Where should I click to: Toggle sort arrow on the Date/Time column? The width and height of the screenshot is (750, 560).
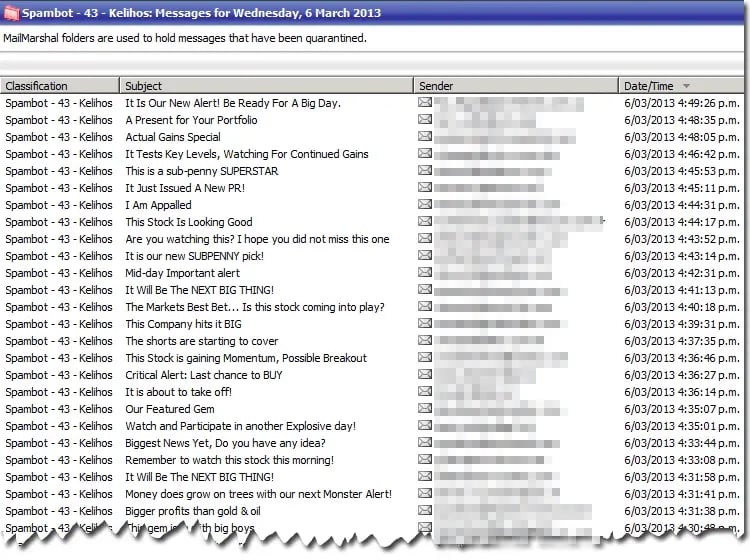[686, 86]
